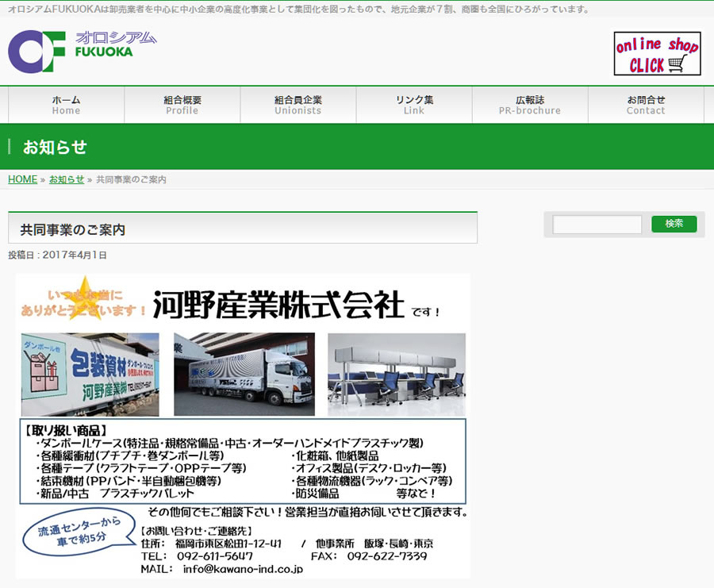Click the packaging materials truck banner photo
The width and height of the screenshot is (714, 588).
pyautogui.click(x=90, y=375)
